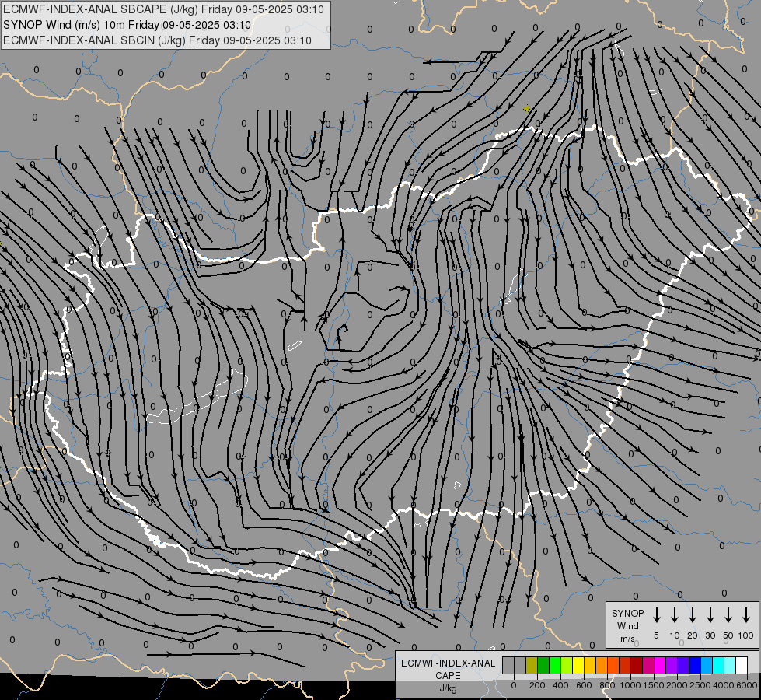Click the 'SYNOP Wind m/s' legend label

pos(627,626)
